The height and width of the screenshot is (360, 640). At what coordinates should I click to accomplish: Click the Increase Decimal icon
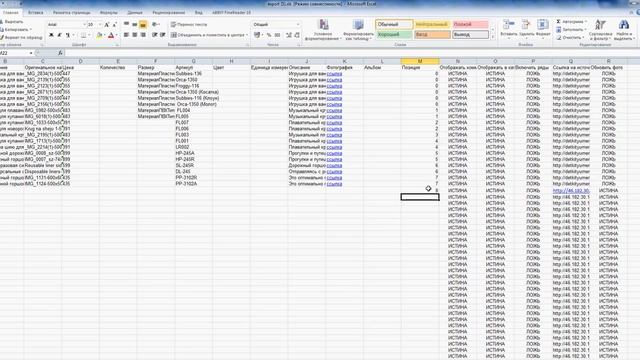point(289,35)
